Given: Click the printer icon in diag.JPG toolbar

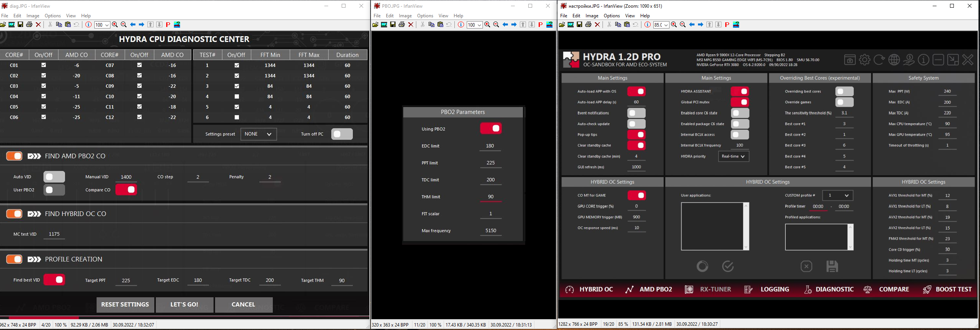Looking at the screenshot, I should click(29, 25).
